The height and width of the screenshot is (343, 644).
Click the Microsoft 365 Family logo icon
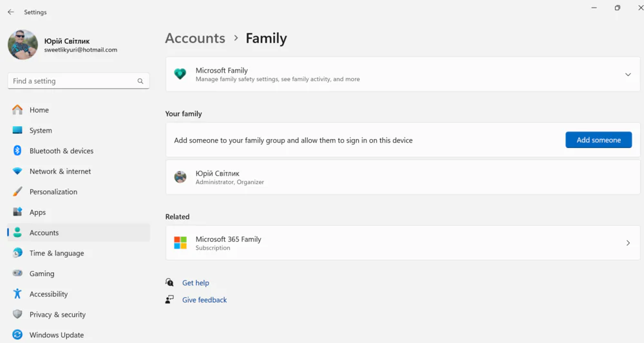[180, 243]
